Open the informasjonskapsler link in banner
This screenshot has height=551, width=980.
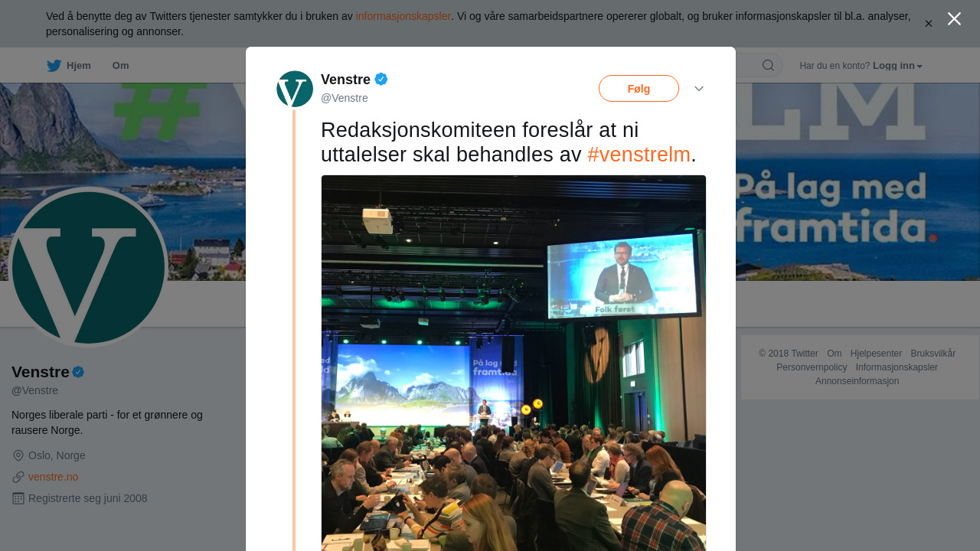tap(403, 16)
